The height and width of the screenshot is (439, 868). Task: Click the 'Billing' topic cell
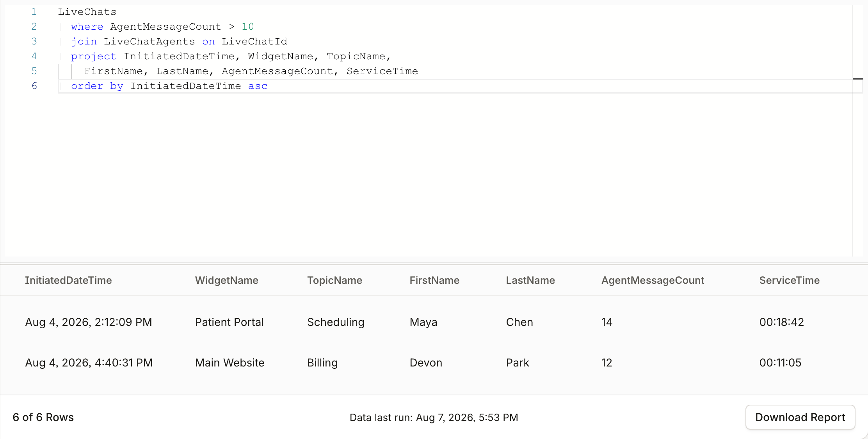point(322,363)
